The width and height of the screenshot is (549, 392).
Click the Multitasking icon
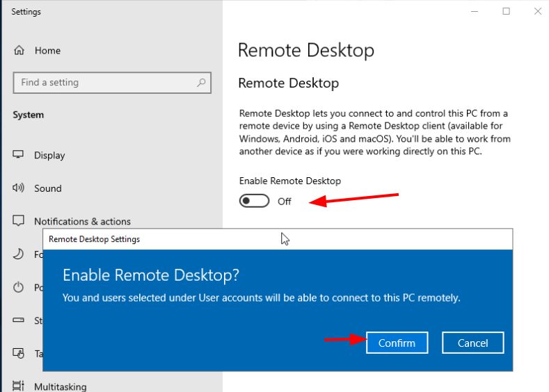pos(18,386)
